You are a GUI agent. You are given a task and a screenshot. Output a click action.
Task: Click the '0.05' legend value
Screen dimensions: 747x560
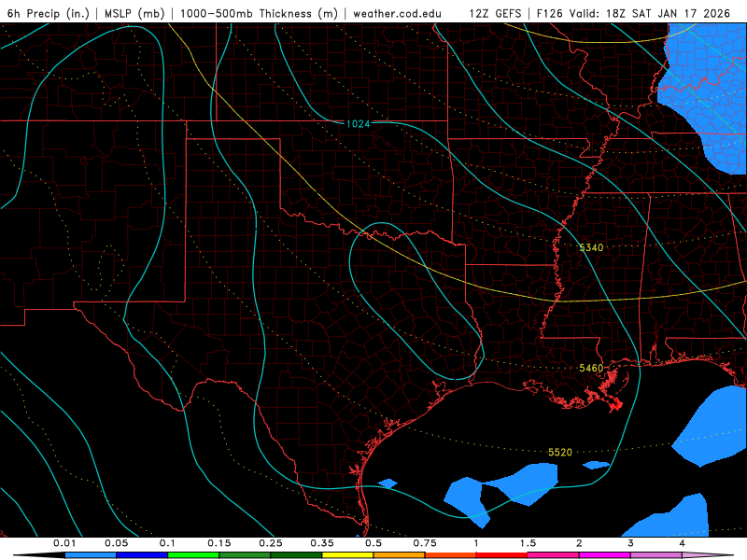point(116,543)
